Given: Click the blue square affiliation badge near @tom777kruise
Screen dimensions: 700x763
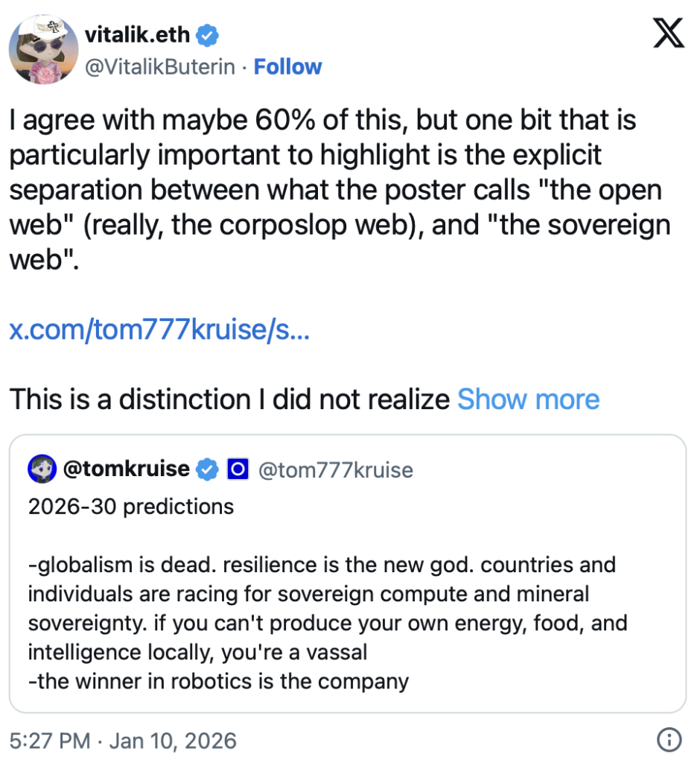Looking at the screenshot, I should point(238,469).
